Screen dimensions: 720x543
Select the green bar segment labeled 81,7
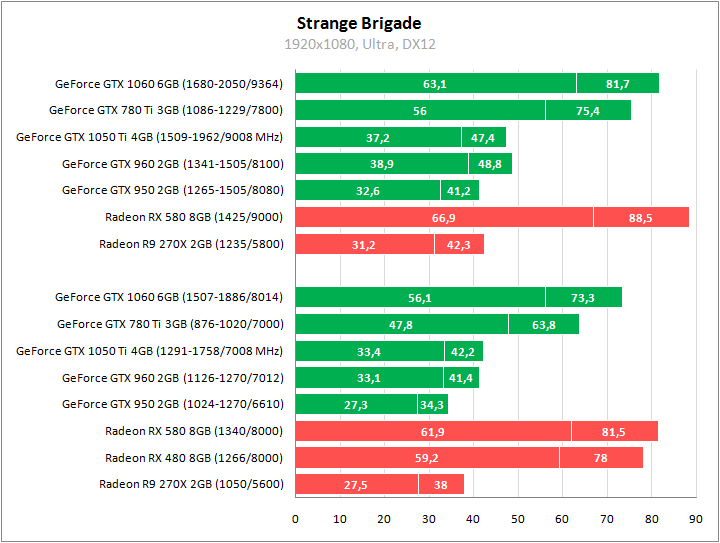tap(617, 84)
